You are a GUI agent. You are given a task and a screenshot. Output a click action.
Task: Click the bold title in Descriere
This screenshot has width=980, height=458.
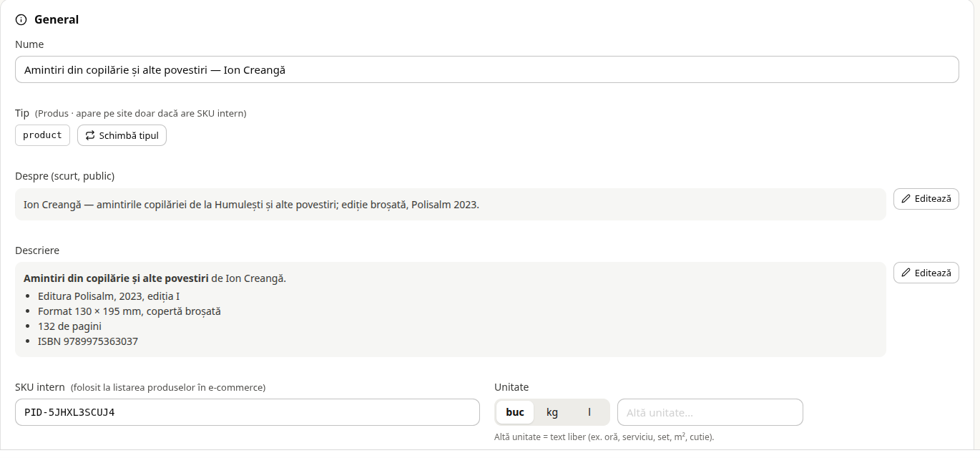(116, 278)
